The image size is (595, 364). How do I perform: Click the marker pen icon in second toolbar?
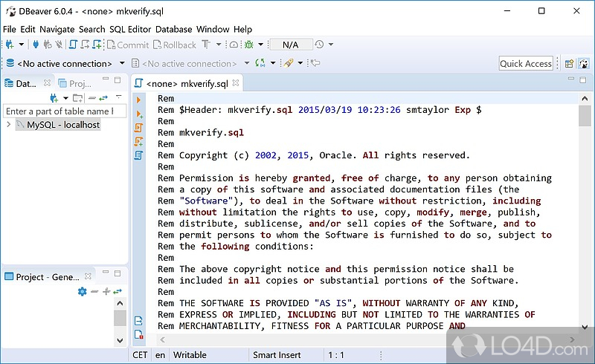point(289,63)
